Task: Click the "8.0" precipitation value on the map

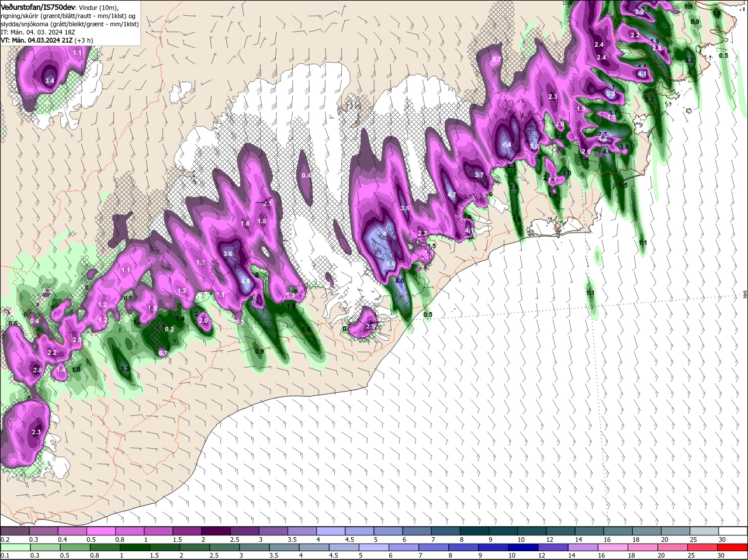Action: pos(400,281)
